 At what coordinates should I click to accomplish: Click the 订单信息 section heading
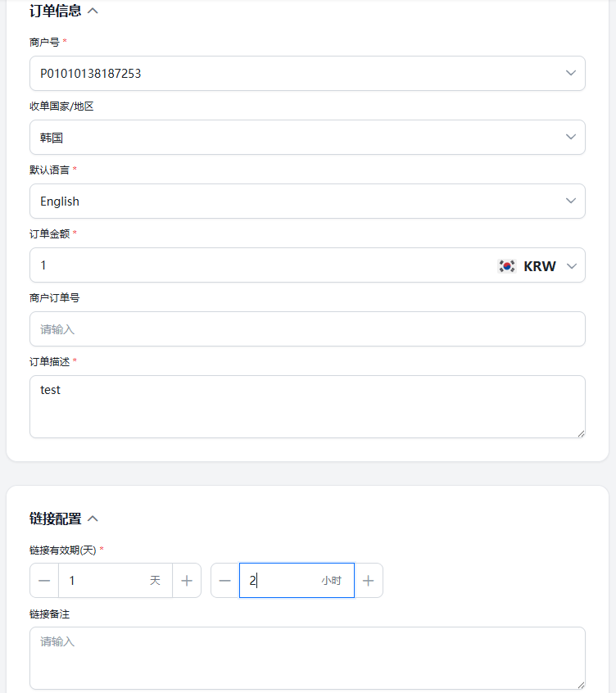click(56, 11)
